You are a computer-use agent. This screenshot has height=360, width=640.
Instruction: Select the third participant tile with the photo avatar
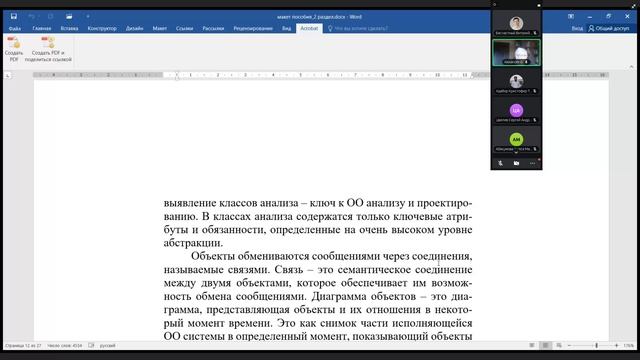point(516,82)
